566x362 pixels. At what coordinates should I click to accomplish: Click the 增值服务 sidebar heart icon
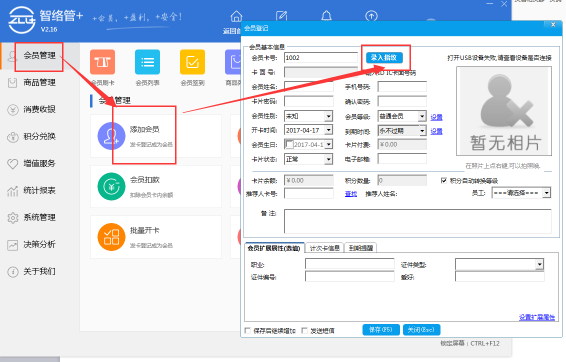click(x=13, y=164)
